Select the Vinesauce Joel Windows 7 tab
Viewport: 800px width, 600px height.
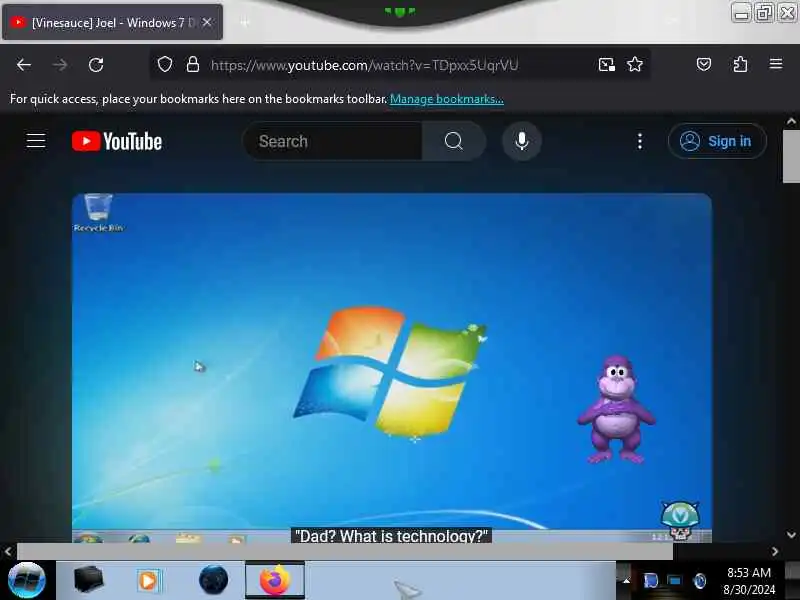[112, 22]
